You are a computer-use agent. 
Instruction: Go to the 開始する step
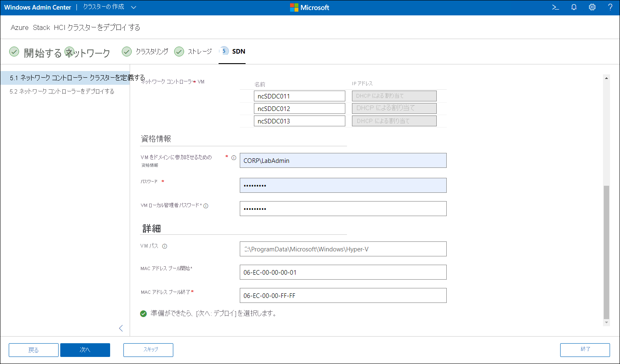click(x=42, y=53)
